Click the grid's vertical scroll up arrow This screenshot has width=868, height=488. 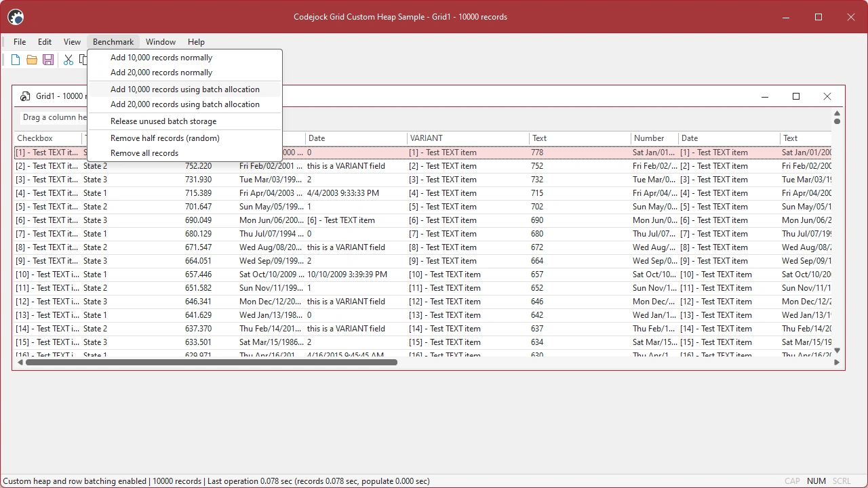(837, 113)
